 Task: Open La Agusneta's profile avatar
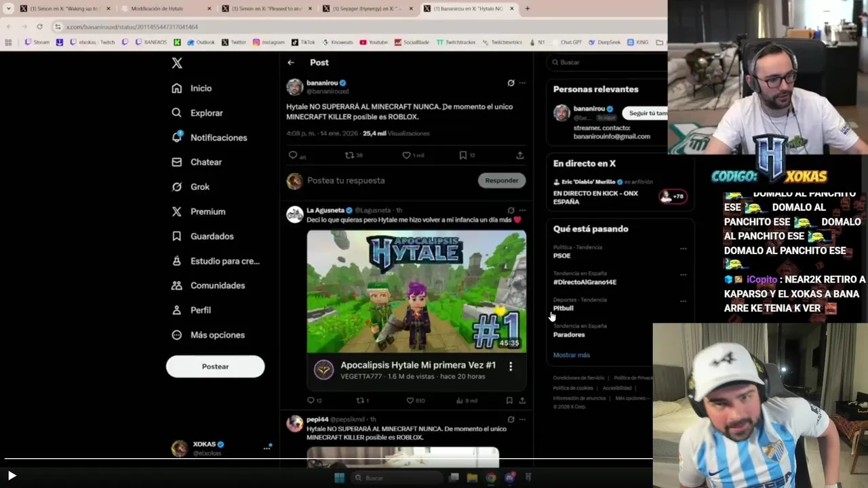coord(294,215)
